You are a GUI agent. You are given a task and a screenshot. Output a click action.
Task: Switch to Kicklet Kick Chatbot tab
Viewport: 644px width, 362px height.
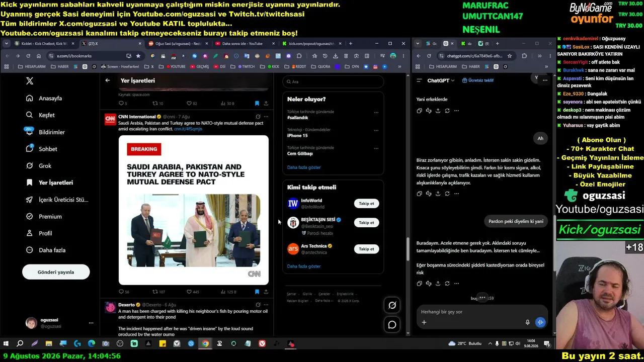[x=43, y=44]
